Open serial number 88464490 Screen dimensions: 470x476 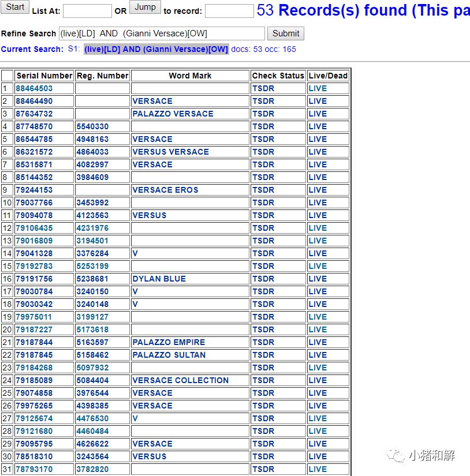pos(34,101)
